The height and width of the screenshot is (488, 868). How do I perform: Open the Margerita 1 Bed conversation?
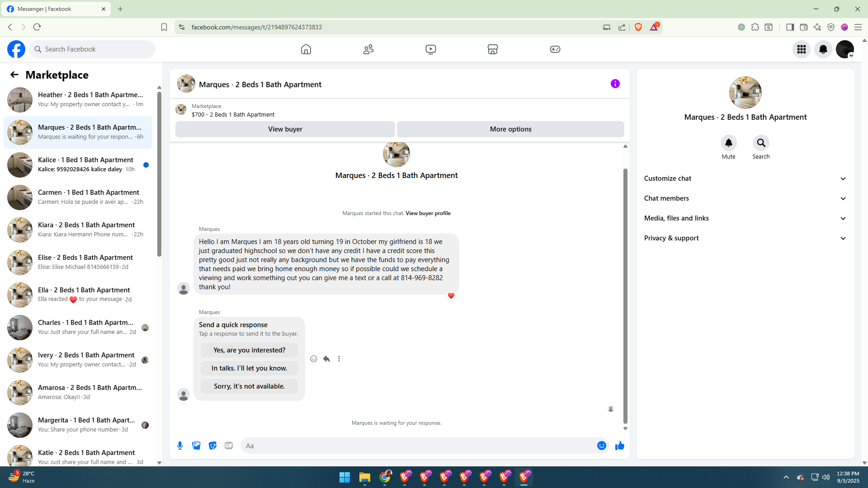(78, 425)
